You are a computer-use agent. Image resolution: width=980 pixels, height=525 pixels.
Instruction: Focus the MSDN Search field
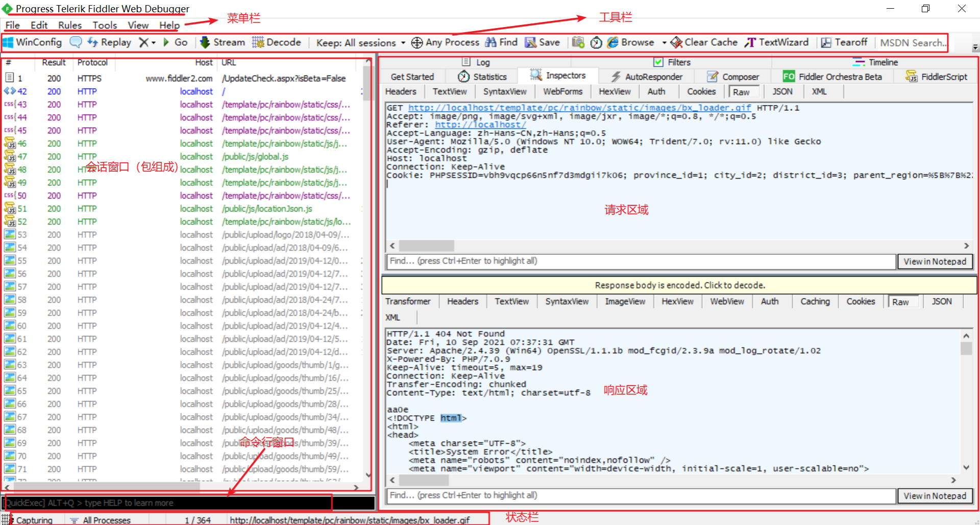coord(912,43)
